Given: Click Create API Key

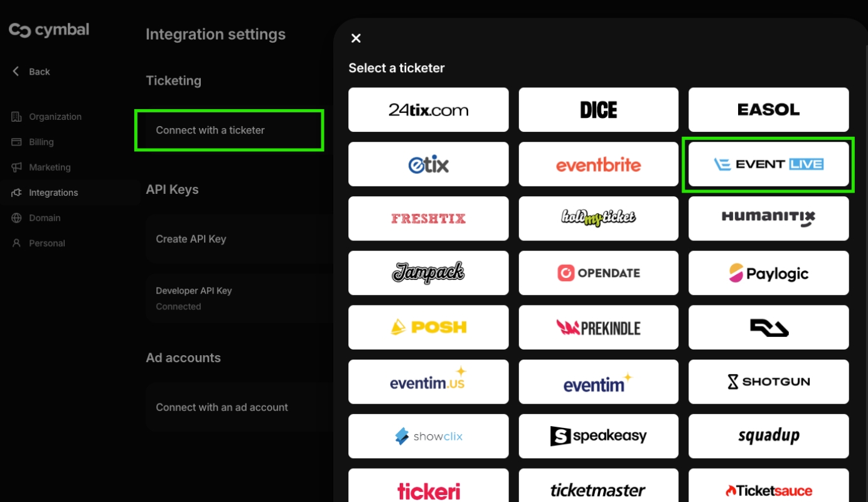Looking at the screenshot, I should pyautogui.click(x=238, y=239).
